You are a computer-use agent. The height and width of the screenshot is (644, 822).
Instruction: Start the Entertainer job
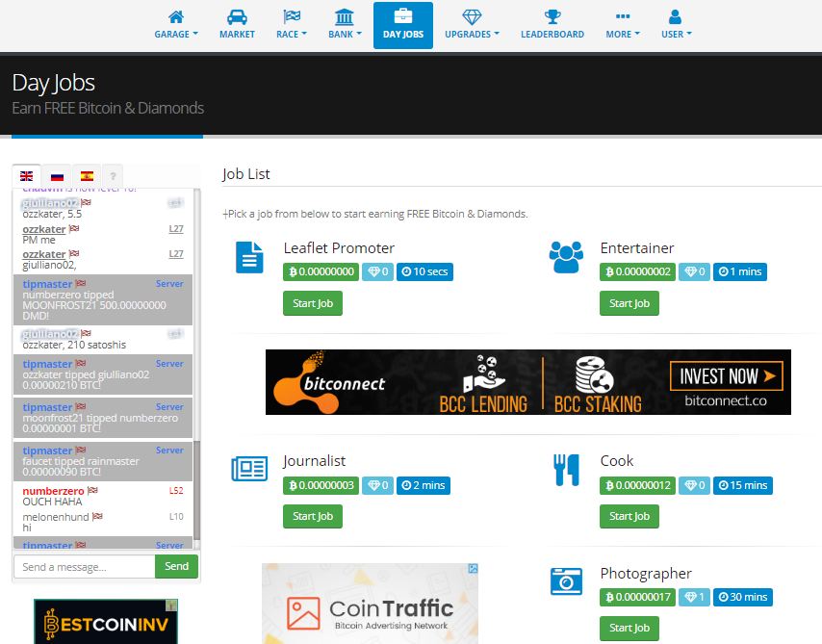629,303
